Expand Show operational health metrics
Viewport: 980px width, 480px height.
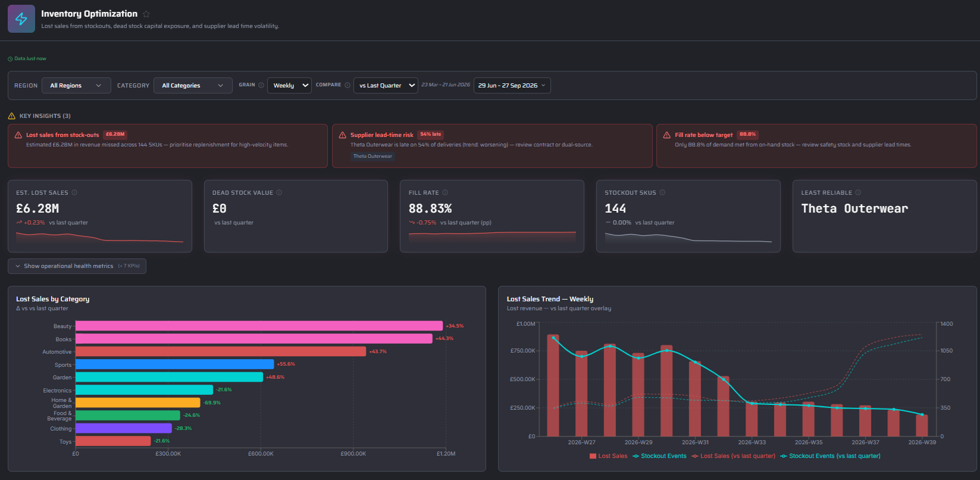click(x=77, y=266)
